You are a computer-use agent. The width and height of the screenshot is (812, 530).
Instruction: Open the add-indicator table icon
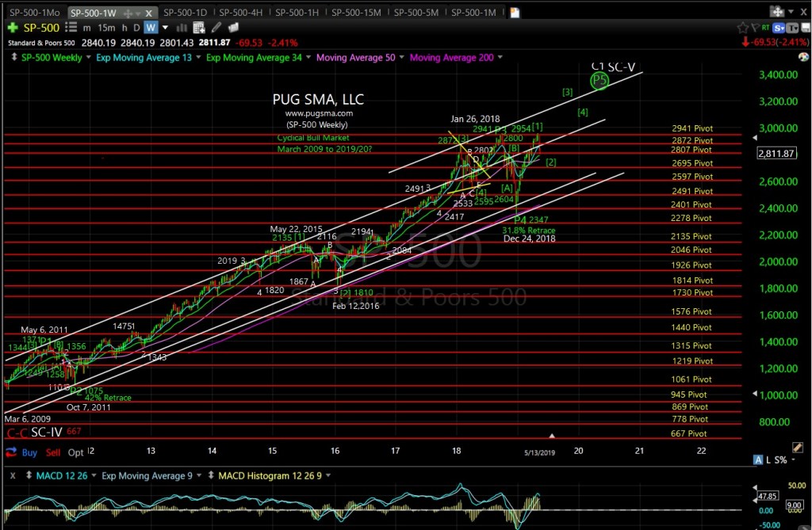tap(199, 28)
